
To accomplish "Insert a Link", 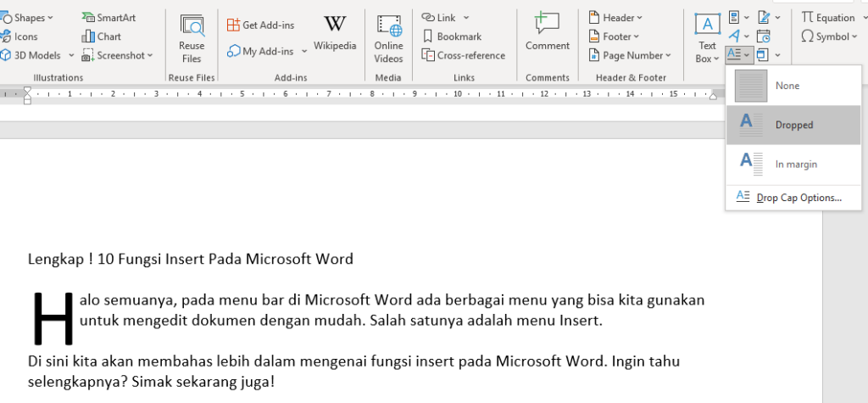I will 439,18.
